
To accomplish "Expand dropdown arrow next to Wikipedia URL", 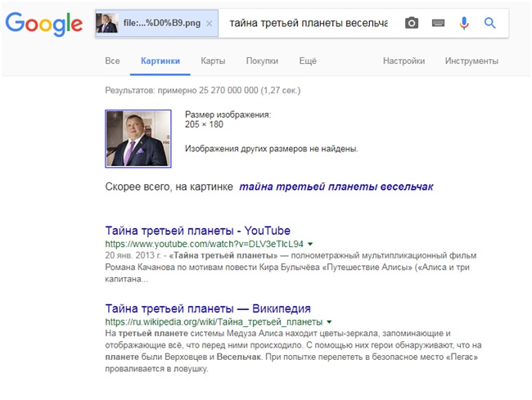I will point(329,321).
